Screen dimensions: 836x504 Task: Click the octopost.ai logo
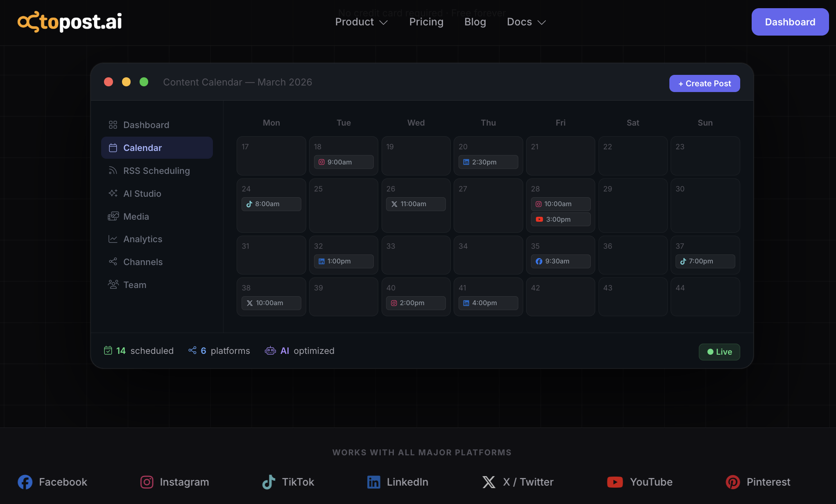click(x=70, y=22)
